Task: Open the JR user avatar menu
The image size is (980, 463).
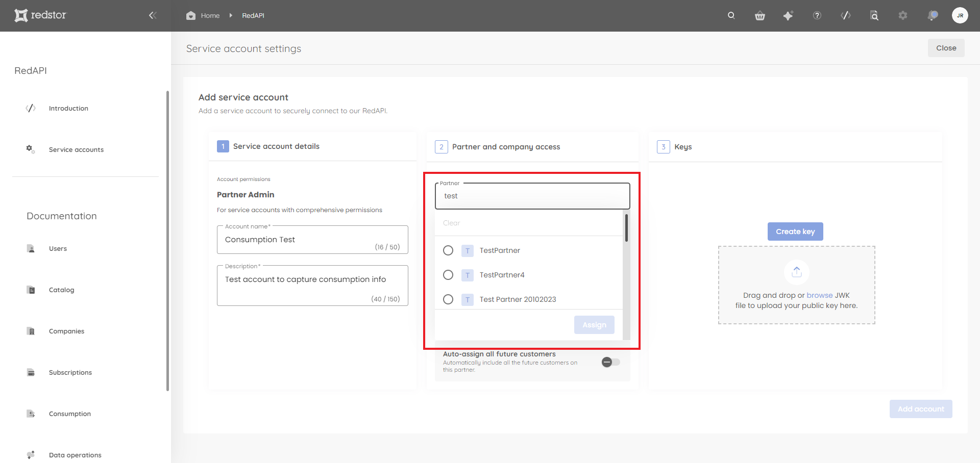Action: tap(960, 15)
